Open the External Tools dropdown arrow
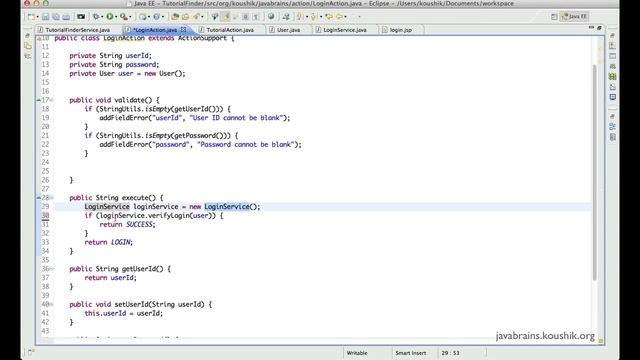 [130, 17]
